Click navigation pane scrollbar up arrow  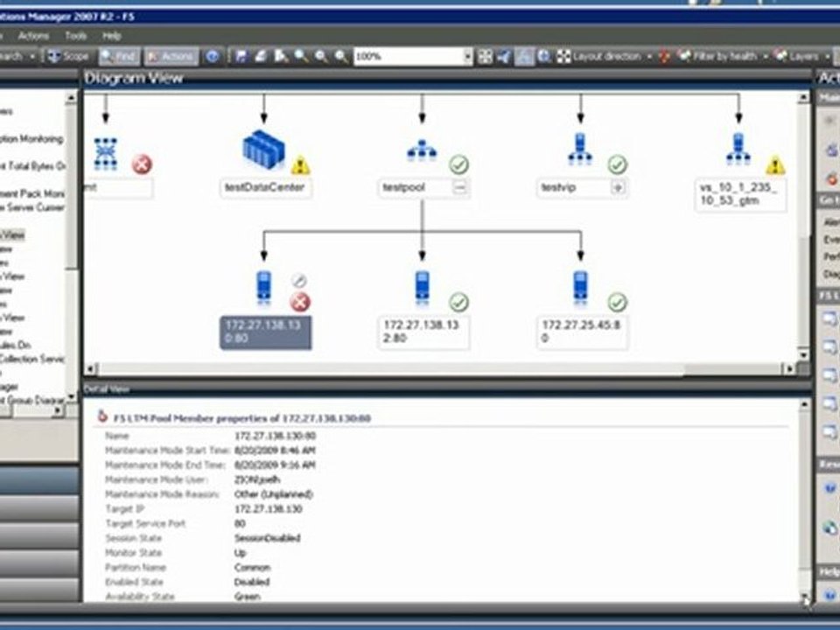click(71, 97)
